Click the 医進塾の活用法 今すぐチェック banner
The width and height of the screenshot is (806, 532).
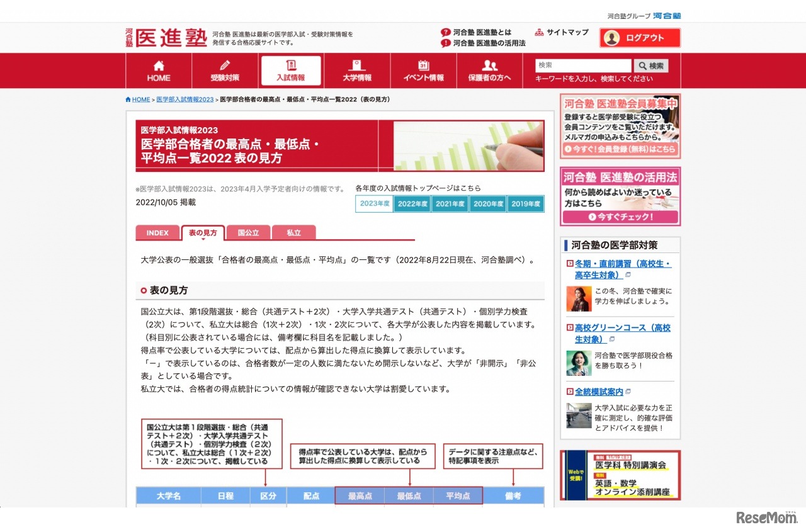pos(620,196)
